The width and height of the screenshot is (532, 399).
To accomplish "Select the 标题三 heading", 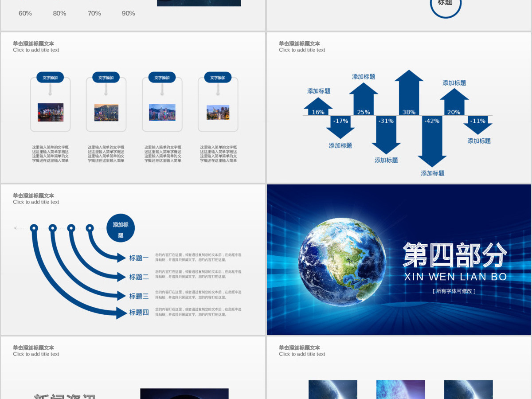I will tap(139, 296).
